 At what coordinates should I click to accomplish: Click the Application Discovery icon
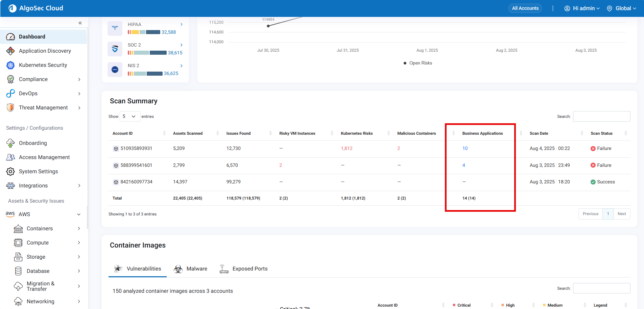[10, 51]
